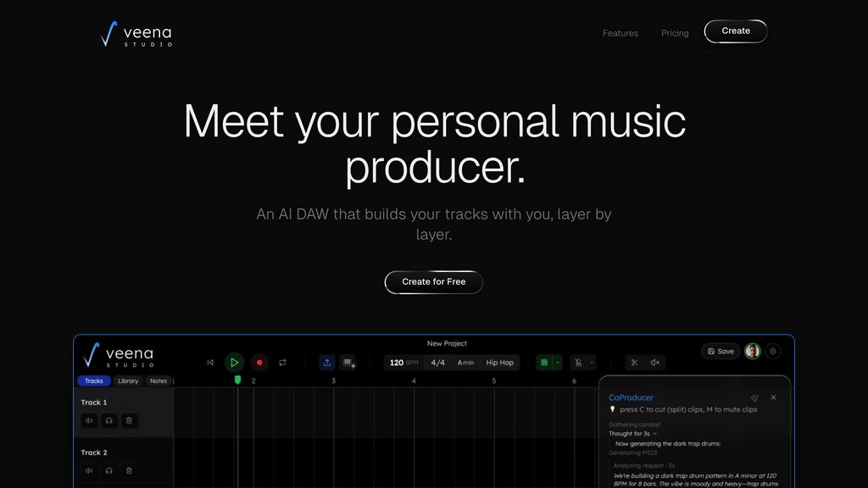The image size is (868, 488).
Task: Switch to the Library tab
Action: (128, 380)
